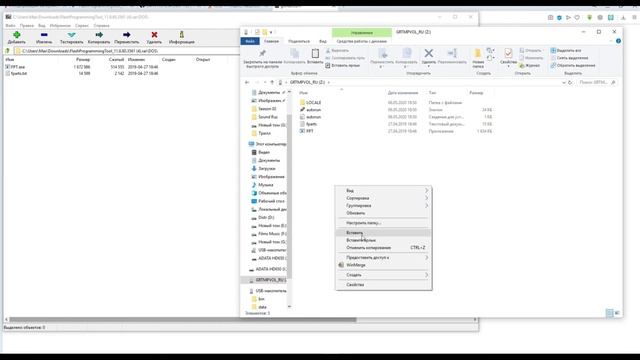Click the Move to (Переместить в) ribbon icon
This screenshot has width=640, height=360.
coord(382,53)
